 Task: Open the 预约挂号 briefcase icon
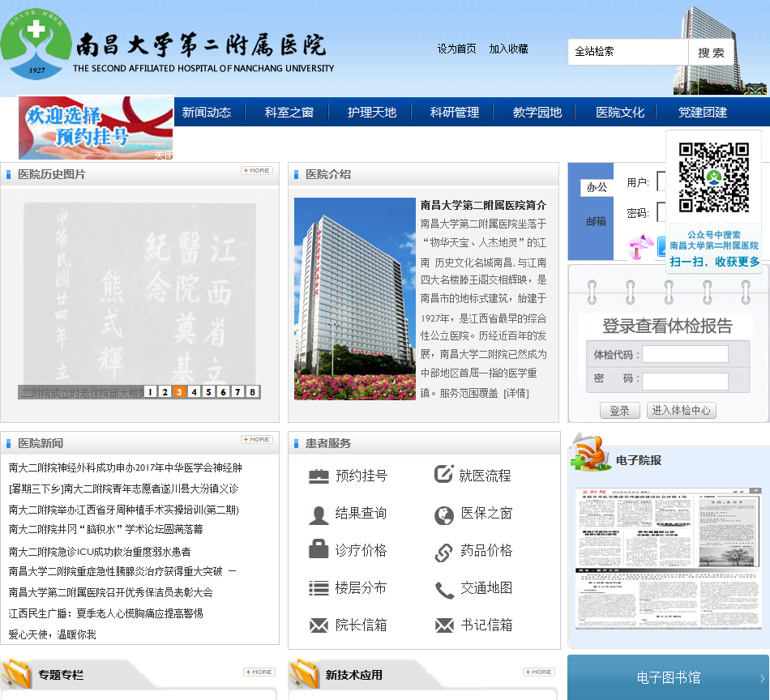pos(319,476)
